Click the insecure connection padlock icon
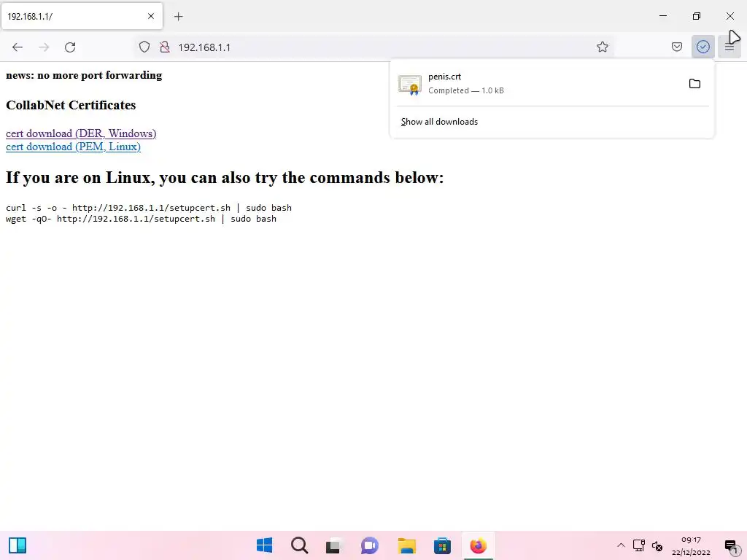Screen dimensions: 747x560 165,47
